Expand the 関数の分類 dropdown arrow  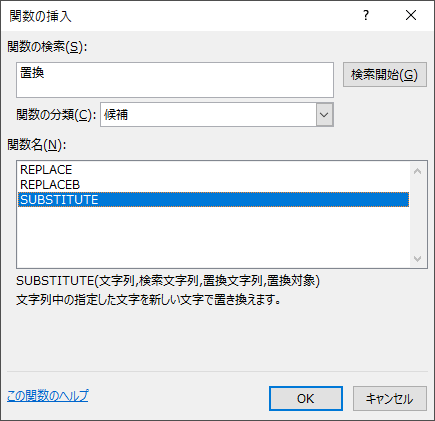[324, 115]
